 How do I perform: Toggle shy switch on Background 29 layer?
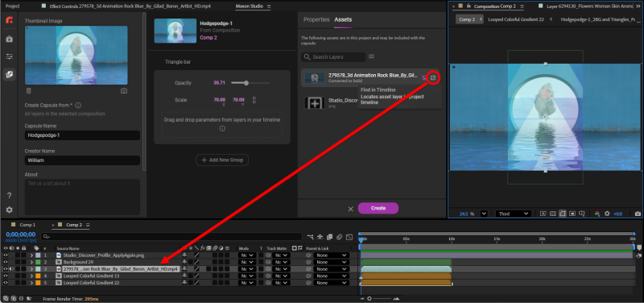[184, 262]
